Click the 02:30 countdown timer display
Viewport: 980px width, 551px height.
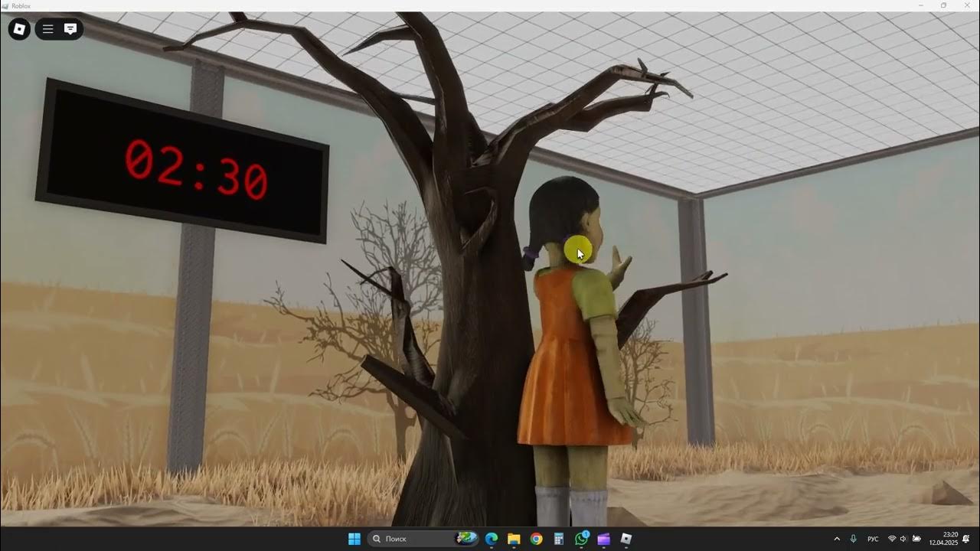[182, 161]
